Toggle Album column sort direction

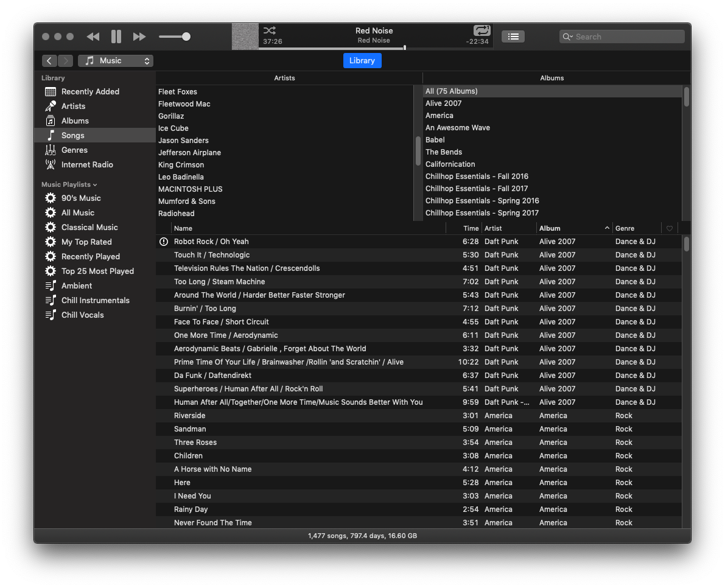574,228
